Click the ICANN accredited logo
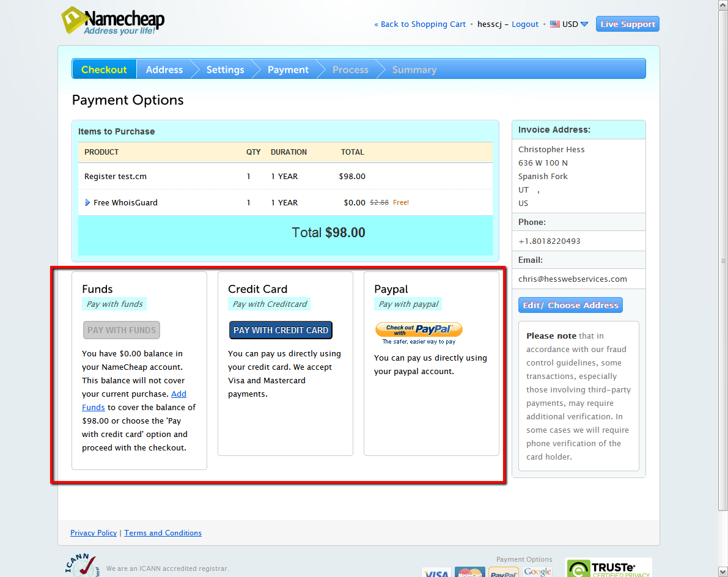This screenshot has height=577, width=728. 82,565
